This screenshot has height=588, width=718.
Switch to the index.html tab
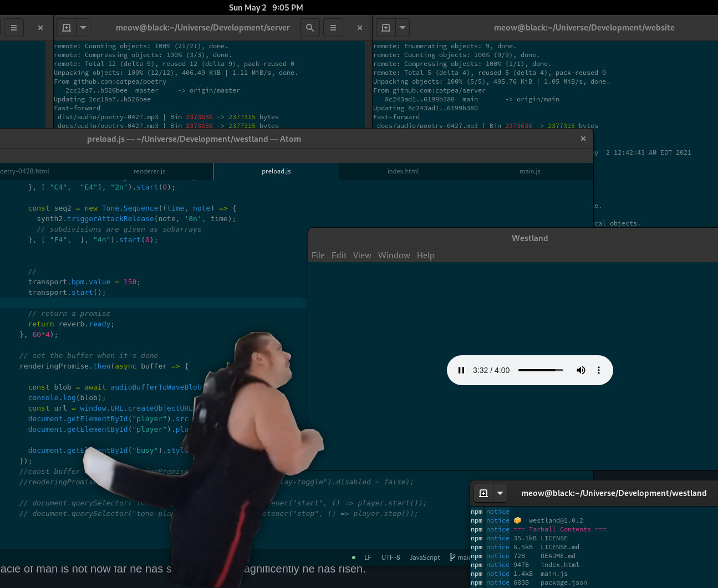pos(403,171)
